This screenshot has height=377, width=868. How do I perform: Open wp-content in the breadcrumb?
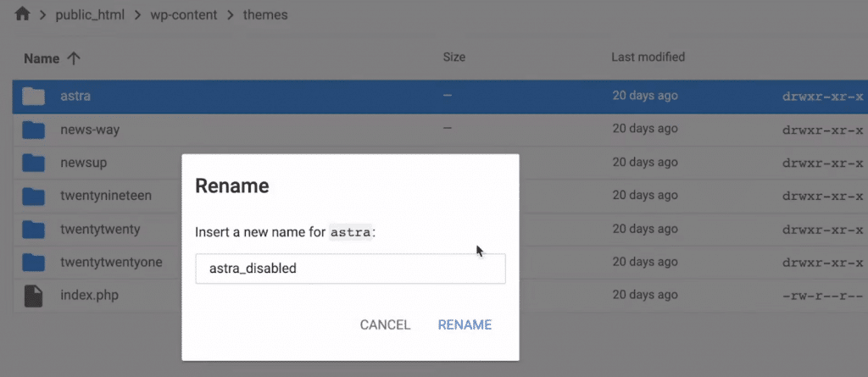[x=184, y=15]
